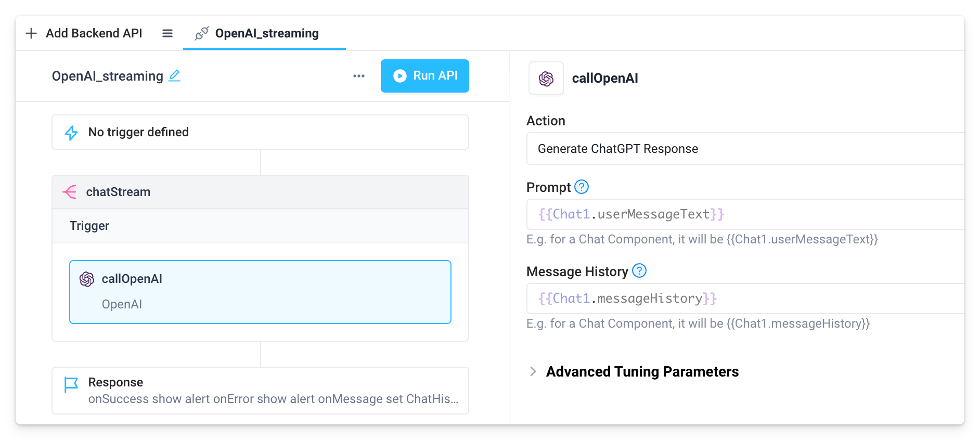Open the Prompt help tooltip icon

coord(582,187)
